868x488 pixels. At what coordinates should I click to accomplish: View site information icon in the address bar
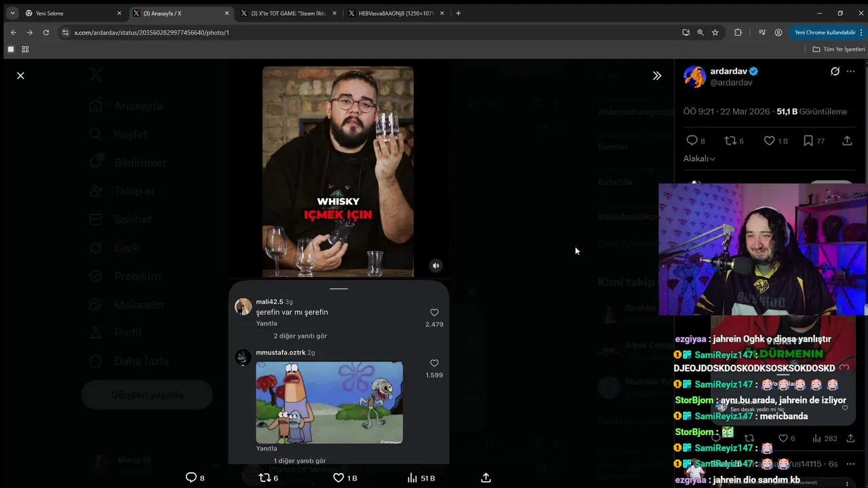65,33
